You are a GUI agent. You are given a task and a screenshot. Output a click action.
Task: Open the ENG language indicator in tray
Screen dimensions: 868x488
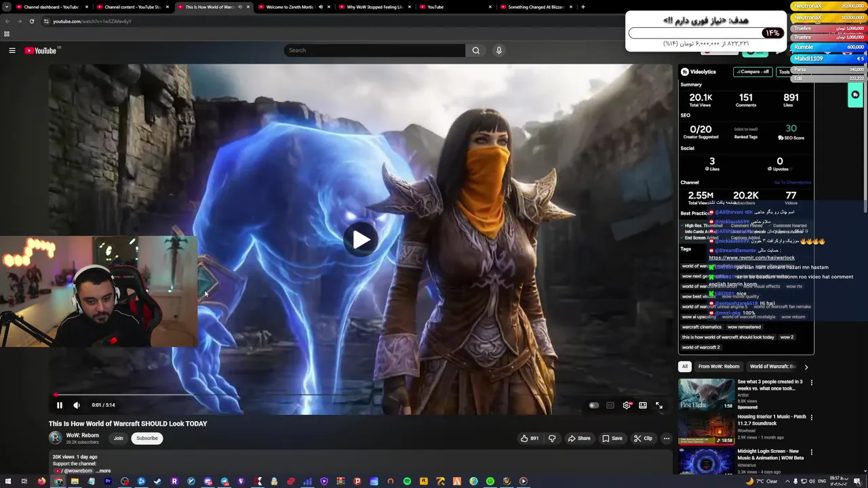click(823, 481)
